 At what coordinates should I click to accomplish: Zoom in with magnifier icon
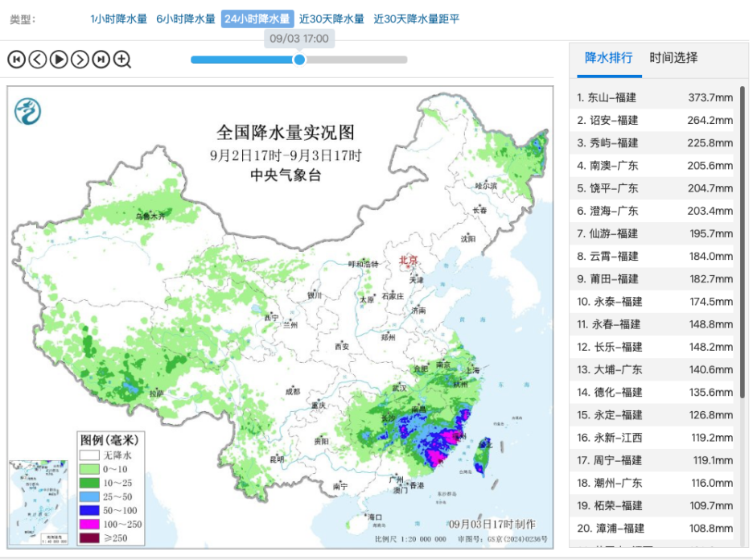[x=122, y=60]
